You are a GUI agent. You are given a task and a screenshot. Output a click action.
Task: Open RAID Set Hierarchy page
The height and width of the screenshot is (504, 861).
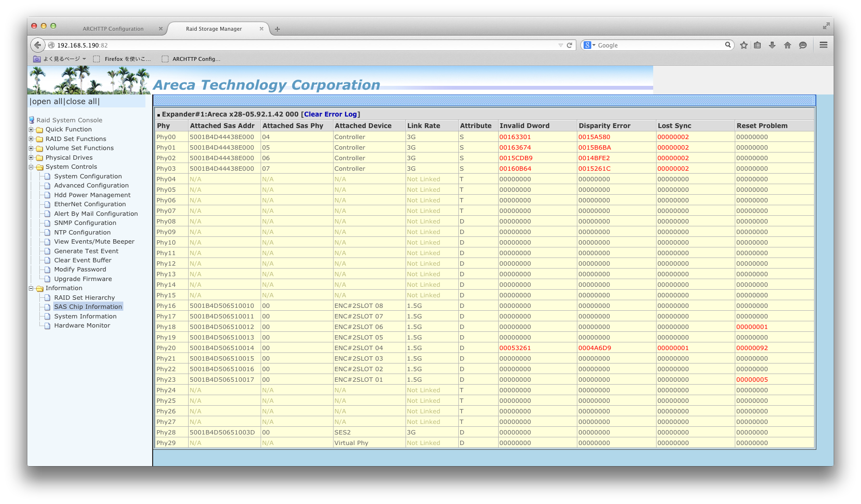84,298
